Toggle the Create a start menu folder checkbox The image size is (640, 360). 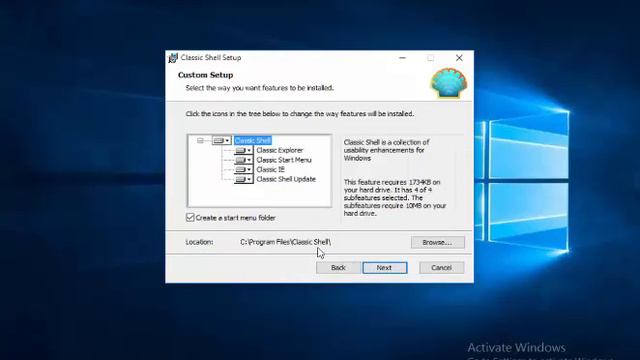tap(190, 218)
